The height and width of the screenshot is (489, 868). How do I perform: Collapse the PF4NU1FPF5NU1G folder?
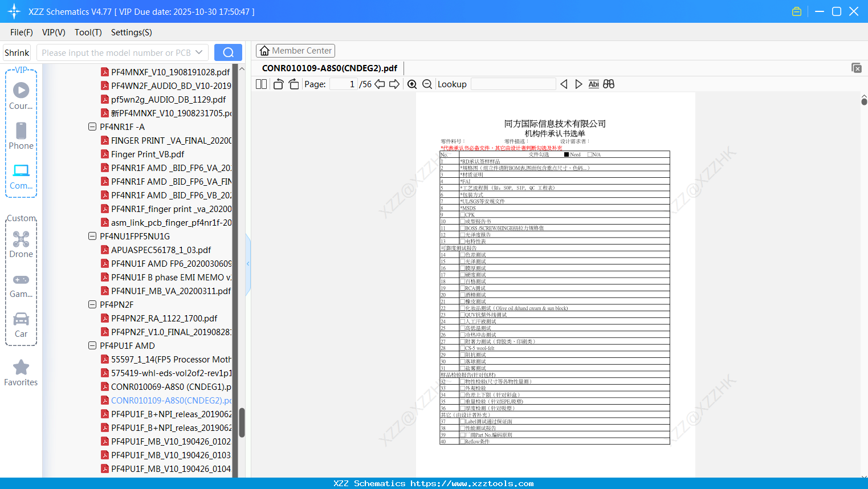point(92,236)
